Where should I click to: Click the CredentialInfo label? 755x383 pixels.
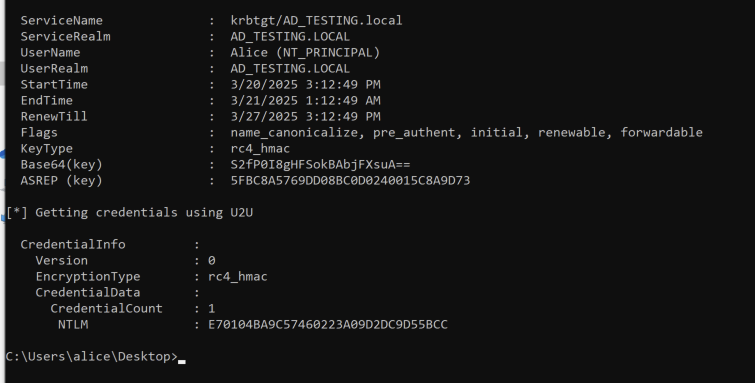click(73, 244)
